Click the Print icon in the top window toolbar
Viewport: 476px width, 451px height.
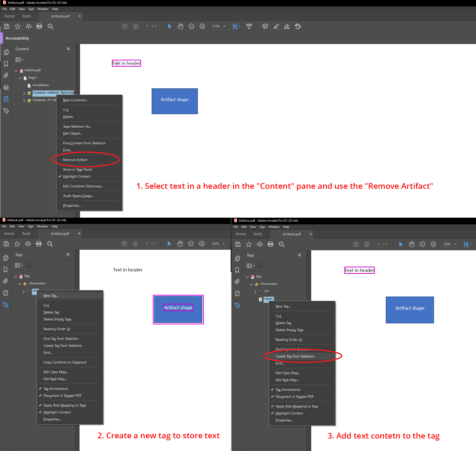39,26
